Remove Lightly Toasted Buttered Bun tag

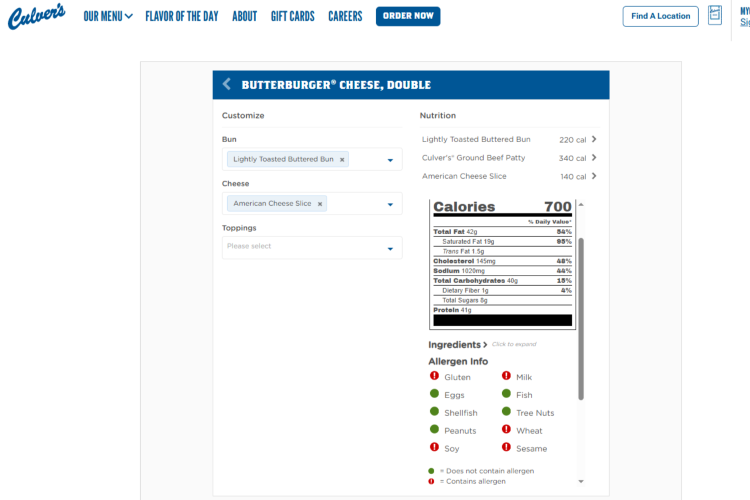tap(342, 160)
